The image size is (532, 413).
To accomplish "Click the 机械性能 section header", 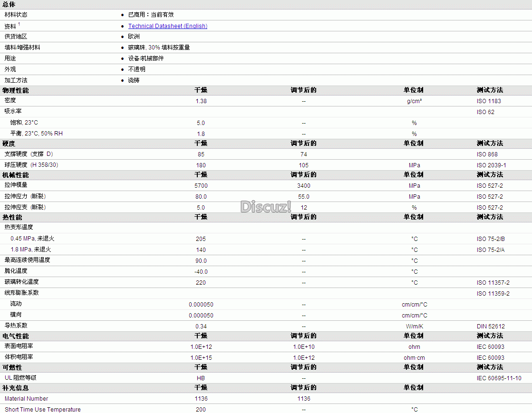I will pyautogui.click(x=16, y=175).
